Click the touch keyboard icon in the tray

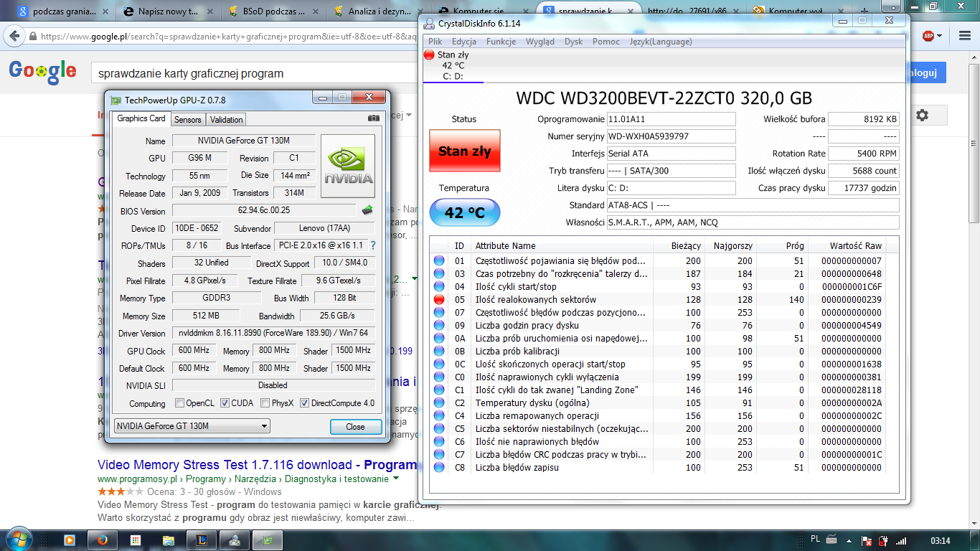pyautogui.click(x=832, y=540)
